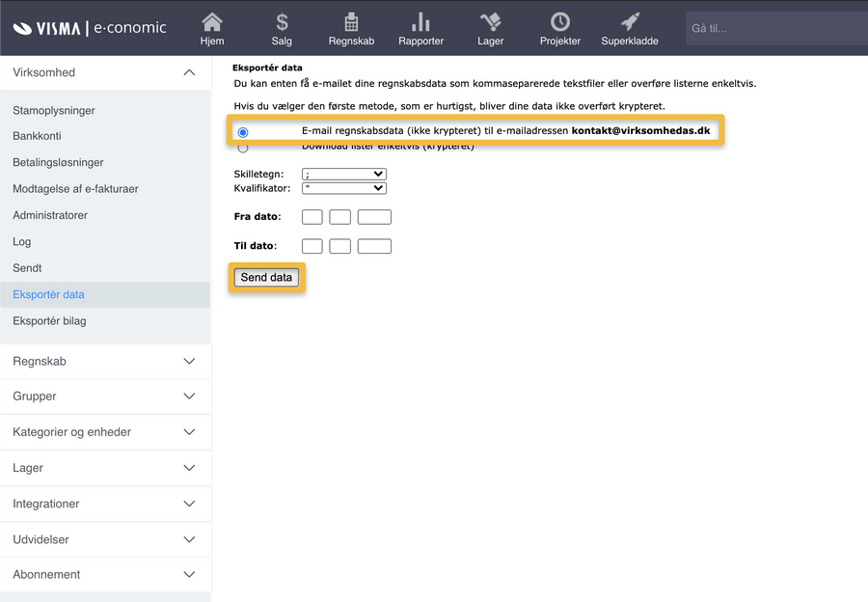Image resolution: width=868 pixels, height=602 pixels.
Task: Choose the Download lister enkeltvis option
Action: point(243,147)
